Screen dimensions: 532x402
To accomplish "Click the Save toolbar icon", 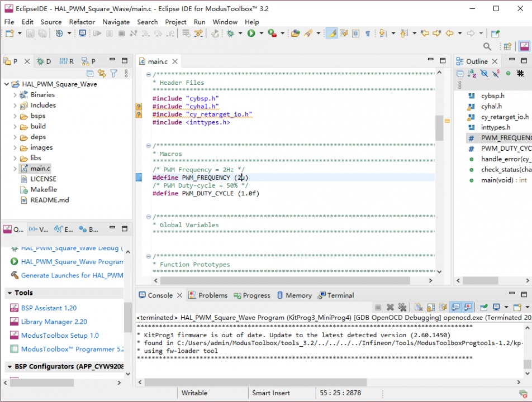I will click(30, 33).
